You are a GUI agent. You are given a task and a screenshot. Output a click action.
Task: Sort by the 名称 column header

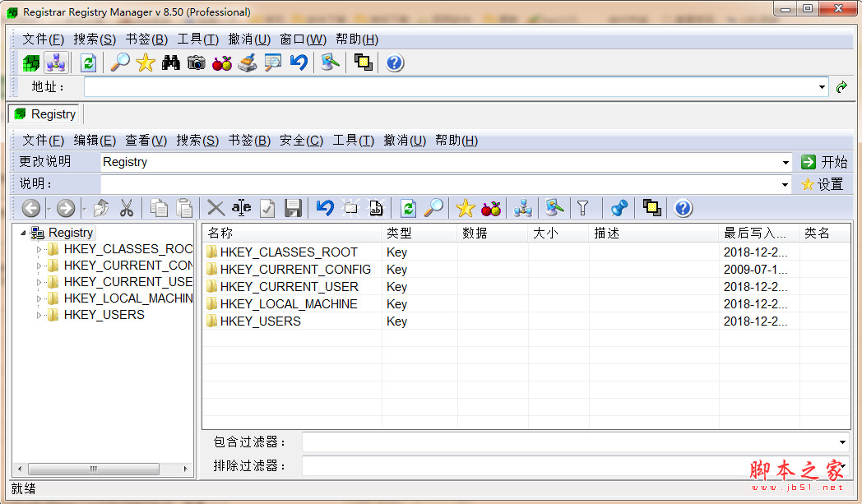291,233
